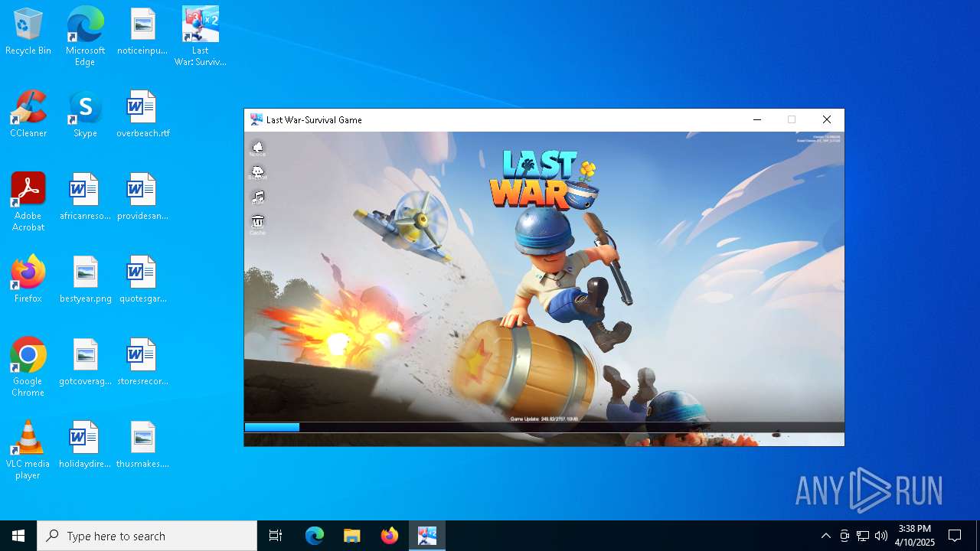The width and height of the screenshot is (980, 551).
Task: Click the Last War window title icon
Action: pos(256,120)
